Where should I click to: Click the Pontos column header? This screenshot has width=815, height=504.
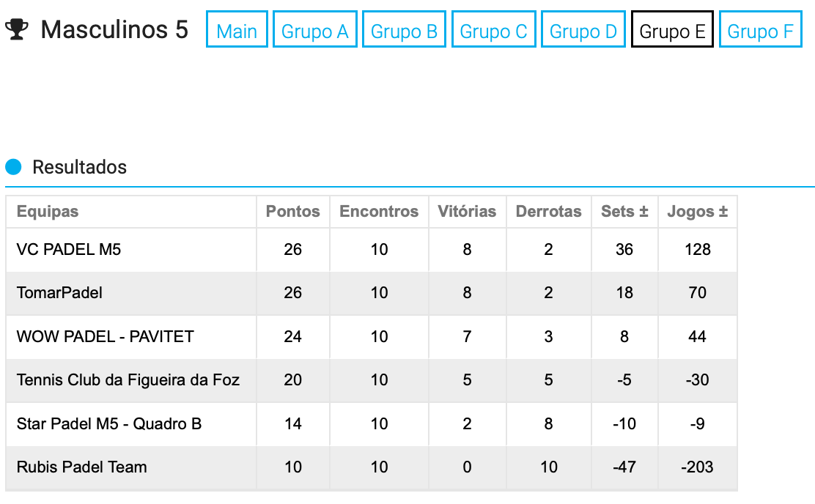(293, 212)
